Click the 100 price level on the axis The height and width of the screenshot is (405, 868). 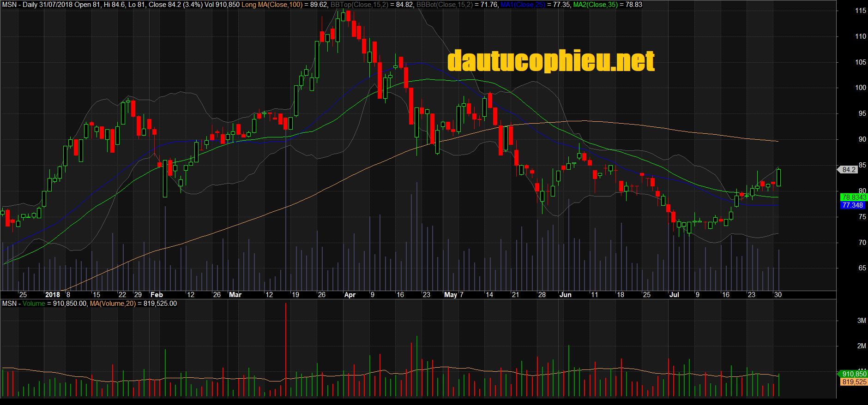click(860, 88)
